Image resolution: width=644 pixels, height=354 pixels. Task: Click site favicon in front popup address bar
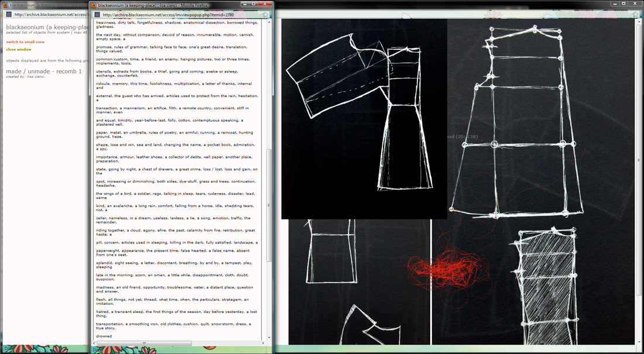(x=97, y=15)
